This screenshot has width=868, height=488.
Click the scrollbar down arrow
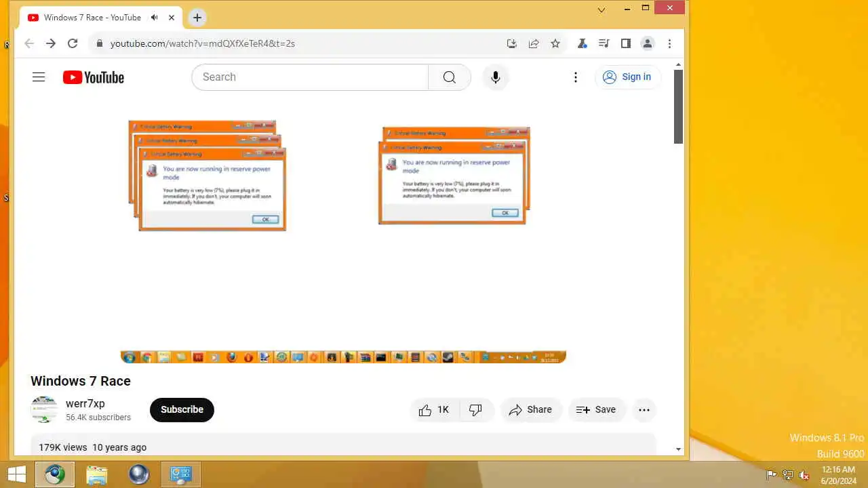click(x=678, y=449)
